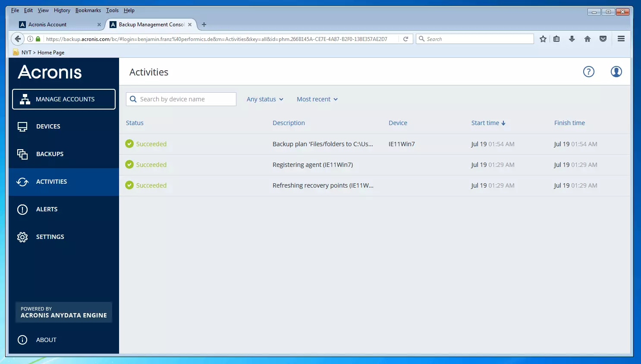This screenshot has height=364, width=641.
Task: Click the Backups stacked-copies icon
Action: 22,154
